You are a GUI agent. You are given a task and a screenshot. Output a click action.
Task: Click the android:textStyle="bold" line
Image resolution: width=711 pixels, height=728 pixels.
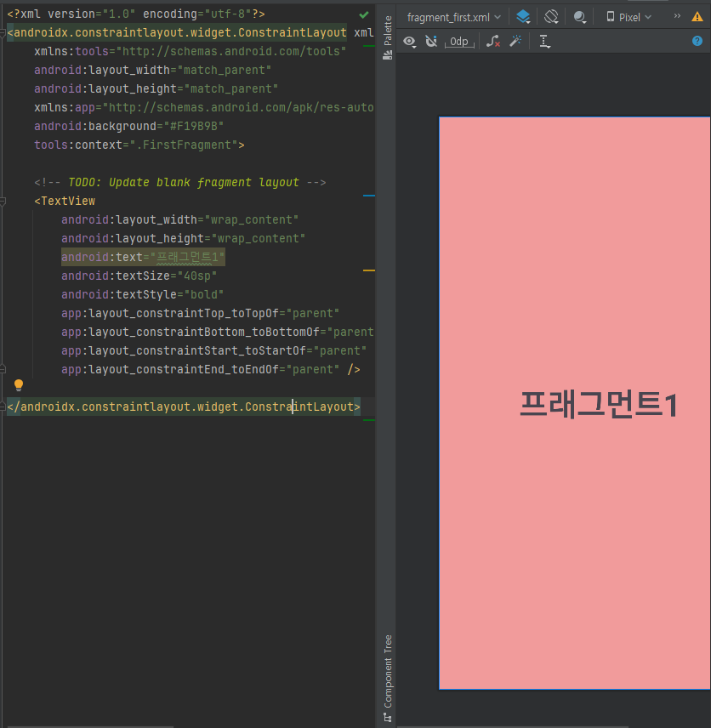pyautogui.click(x=143, y=294)
